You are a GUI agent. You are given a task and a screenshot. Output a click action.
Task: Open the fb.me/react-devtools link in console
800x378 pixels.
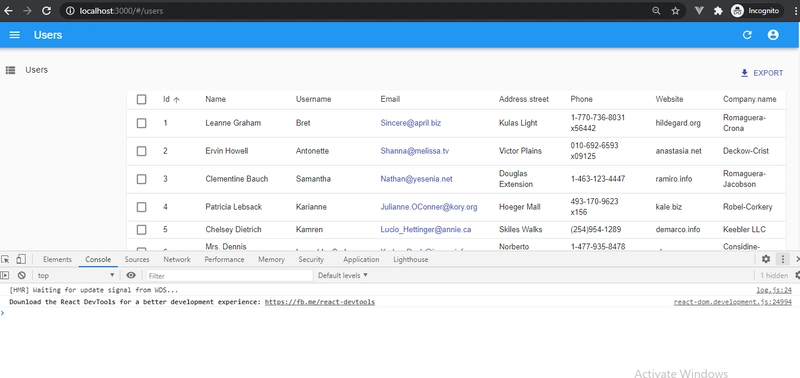coord(320,302)
